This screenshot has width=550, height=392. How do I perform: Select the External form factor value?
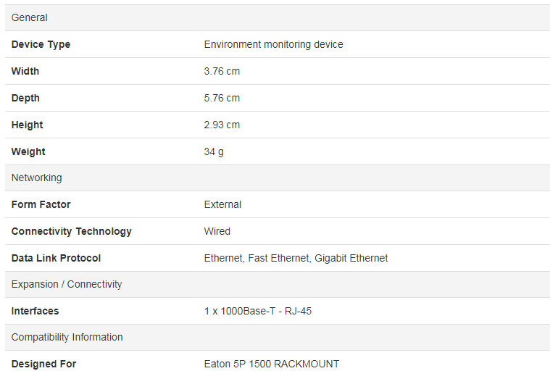(x=222, y=204)
